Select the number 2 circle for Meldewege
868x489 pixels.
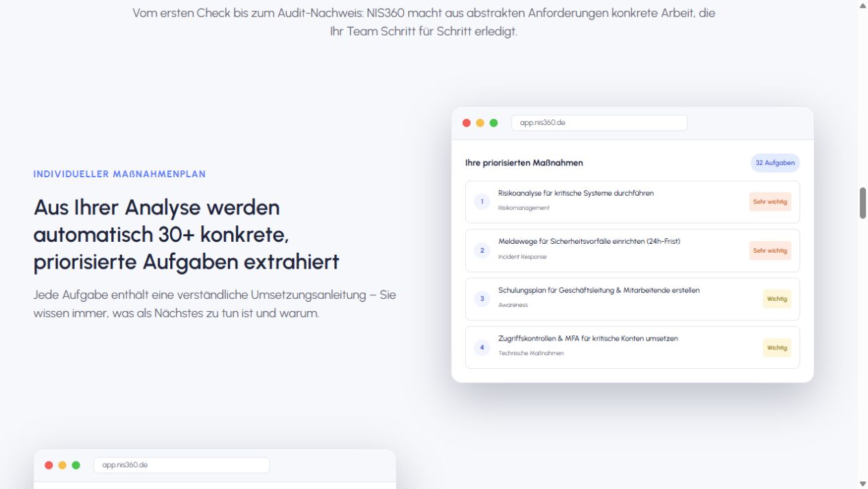(482, 251)
